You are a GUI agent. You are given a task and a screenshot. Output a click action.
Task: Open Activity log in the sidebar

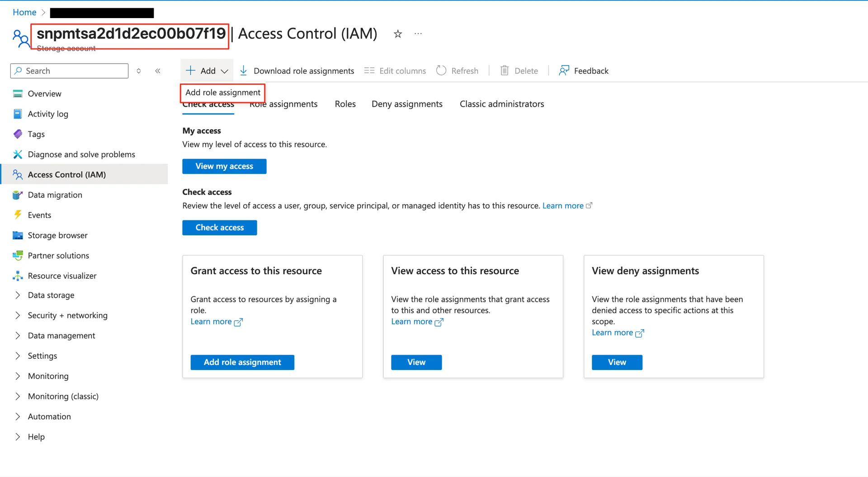[48, 114]
